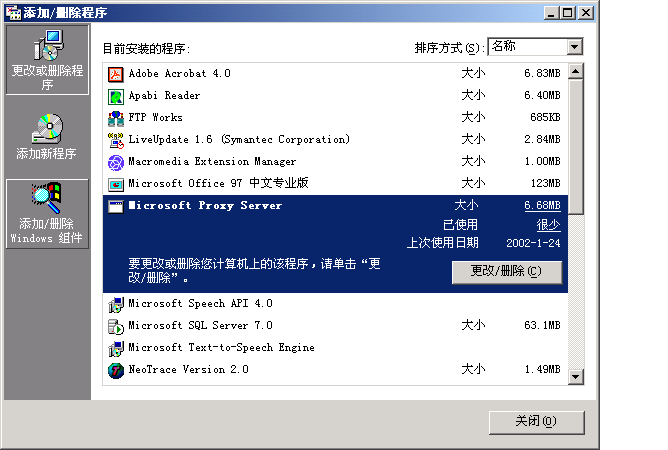Open the 更改或删除程序 sidebar section
Image resolution: width=668 pixels, height=450 pixels.
pyautogui.click(x=46, y=60)
